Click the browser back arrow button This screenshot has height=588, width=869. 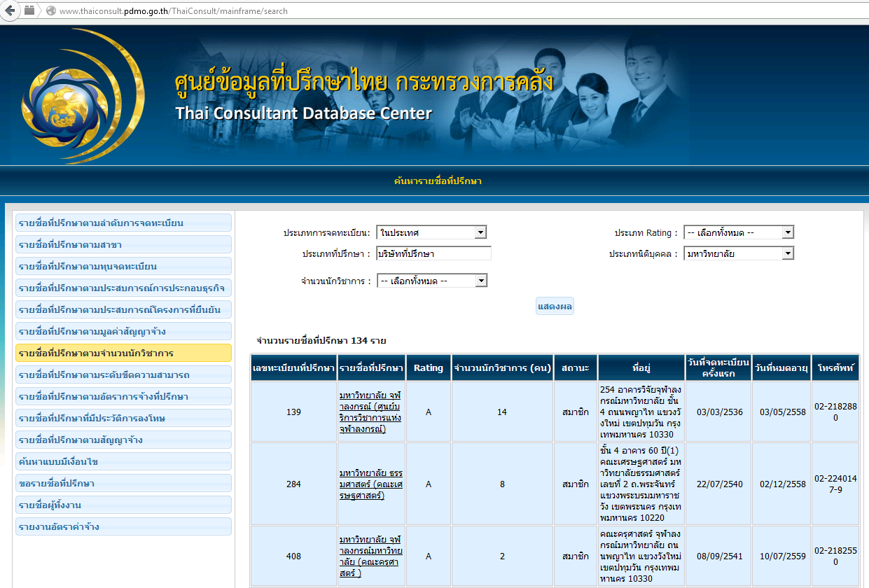tap(10, 10)
